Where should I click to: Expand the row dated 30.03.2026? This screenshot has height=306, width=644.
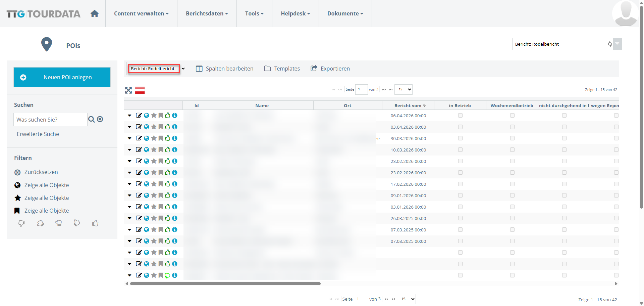[x=129, y=138]
